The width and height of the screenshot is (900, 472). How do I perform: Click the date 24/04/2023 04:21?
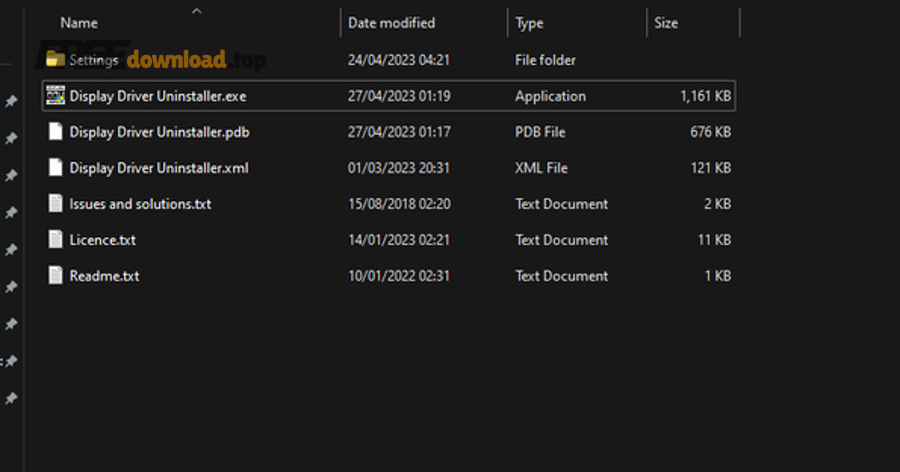coord(399,60)
